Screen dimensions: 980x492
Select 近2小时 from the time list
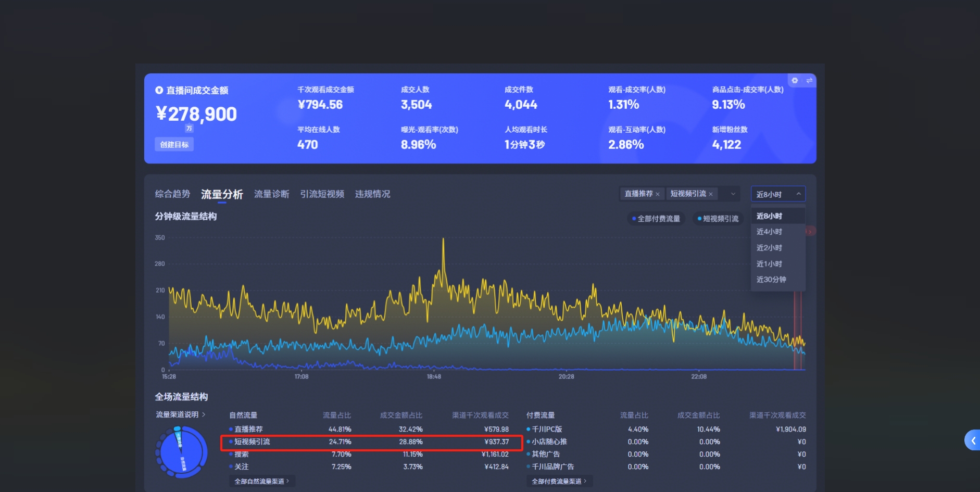tap(778, 248)
